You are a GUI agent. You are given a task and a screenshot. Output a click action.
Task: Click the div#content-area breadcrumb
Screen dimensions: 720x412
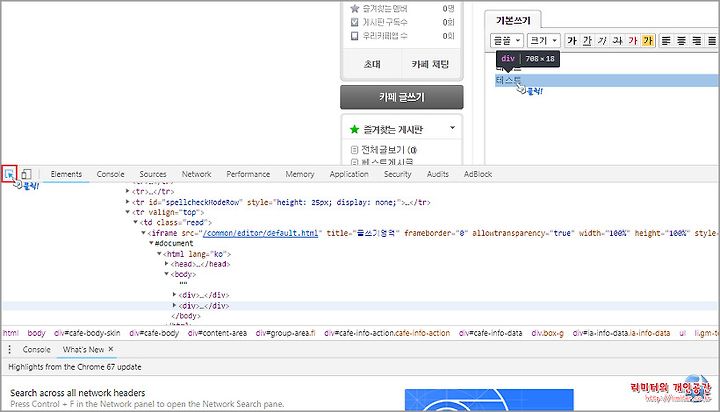pyautogui.click(x=217, y=333)
